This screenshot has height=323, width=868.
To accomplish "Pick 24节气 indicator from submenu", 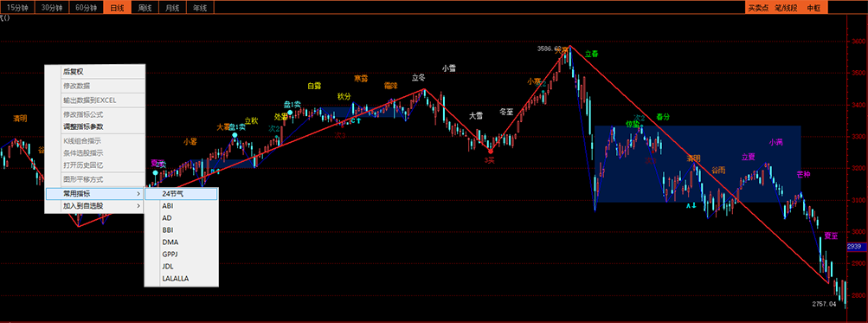I will (x=181, y=194).
